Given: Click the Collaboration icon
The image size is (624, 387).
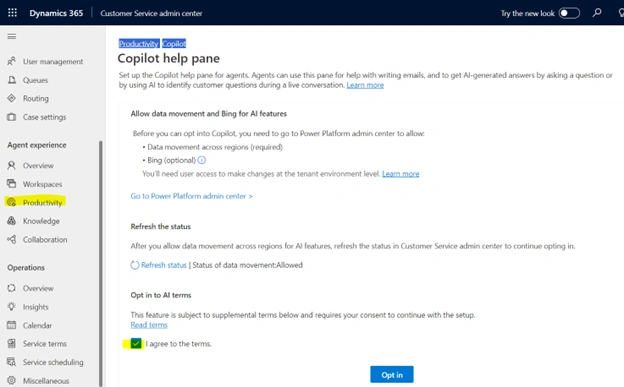Looking at the screenshot, I should tap(12, 239).
